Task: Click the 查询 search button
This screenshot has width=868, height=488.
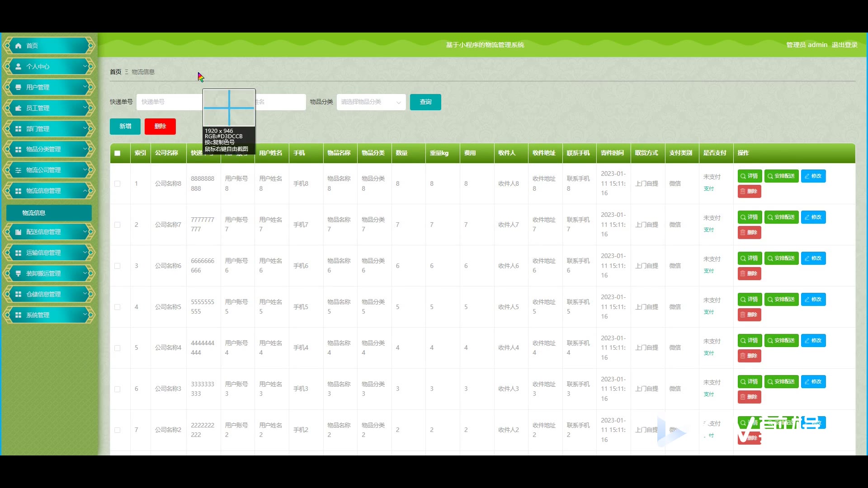Action: pos(425,102)
